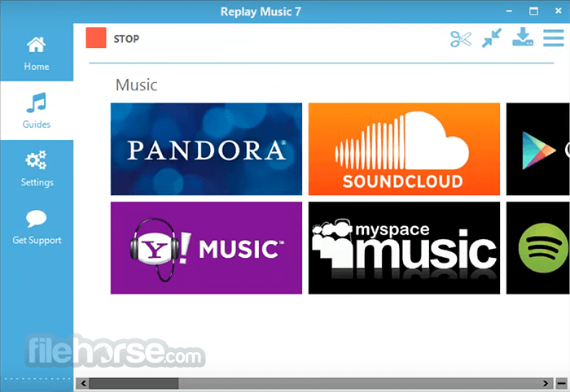Click the horizontal scrollbar left arrow
The width and height of the screenshot is (570, 392).
[83, 383]
